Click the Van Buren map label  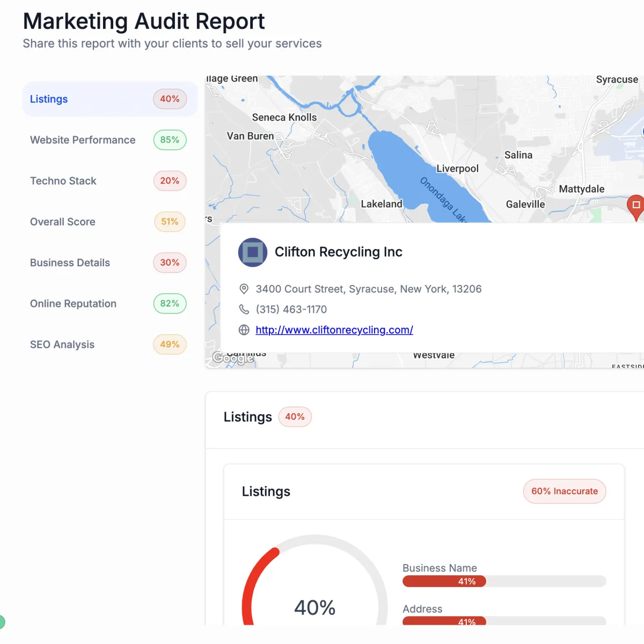coord(250,136)
